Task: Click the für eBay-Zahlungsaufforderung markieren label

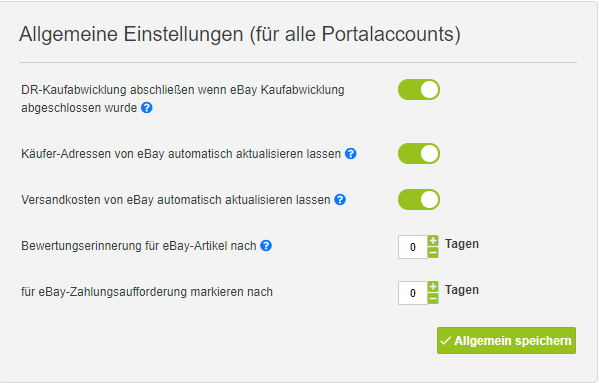Action: point(147,292)
